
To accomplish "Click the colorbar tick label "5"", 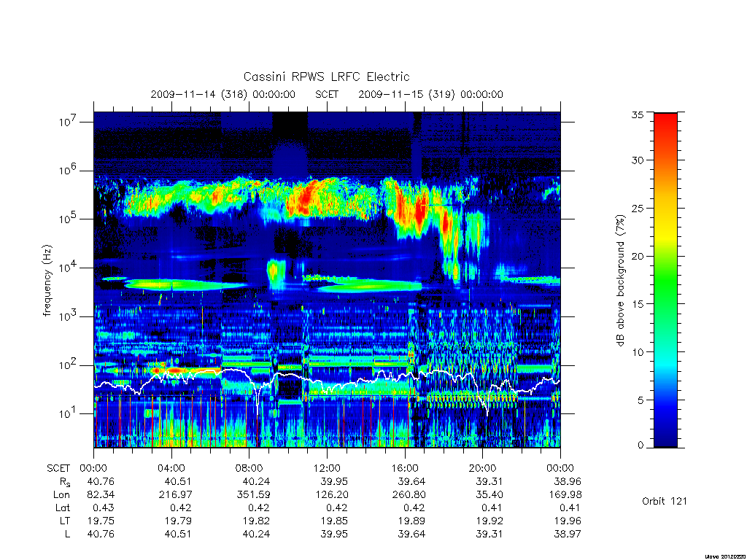I will click(x=640, y=400).
